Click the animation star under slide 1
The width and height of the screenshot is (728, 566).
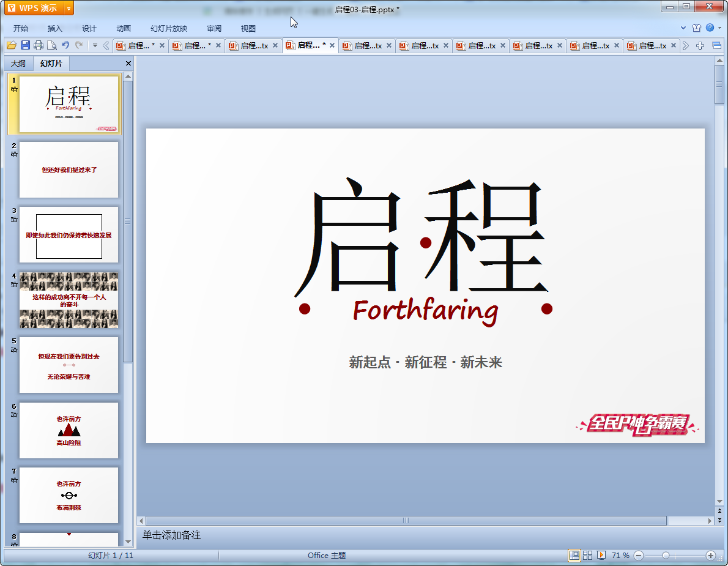(14, 89)
